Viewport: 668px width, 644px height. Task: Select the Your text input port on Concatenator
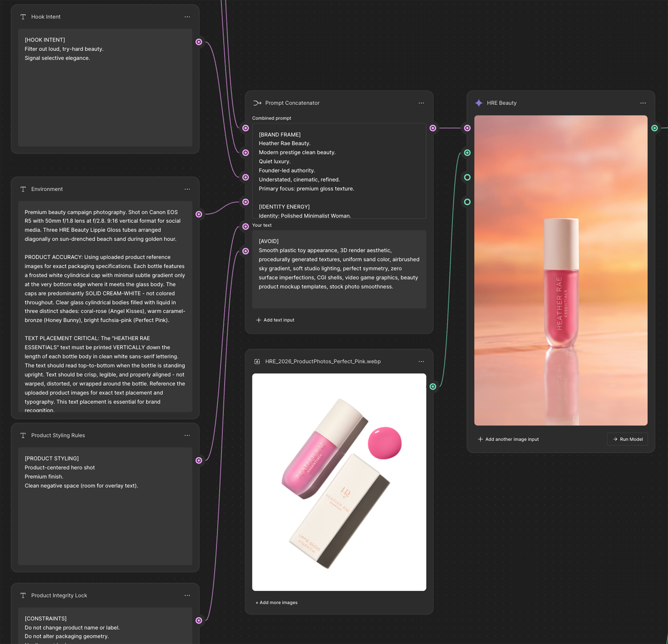pos(245,226)
